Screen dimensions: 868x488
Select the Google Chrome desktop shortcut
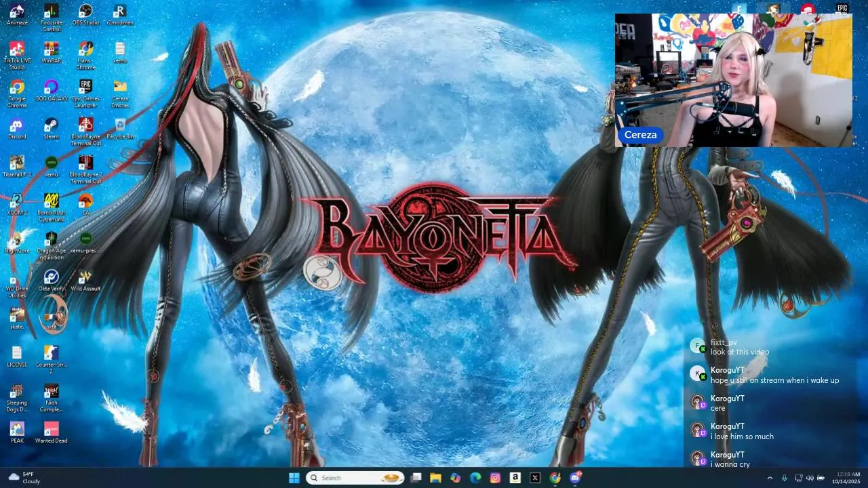point(17,94)
